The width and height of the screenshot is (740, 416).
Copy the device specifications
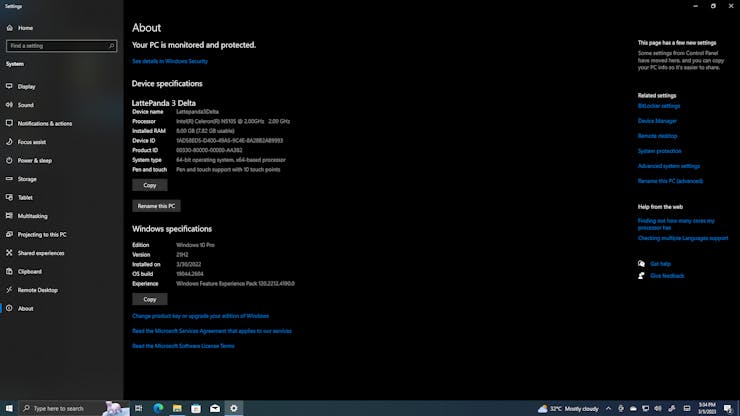click(x=150, y=185)
